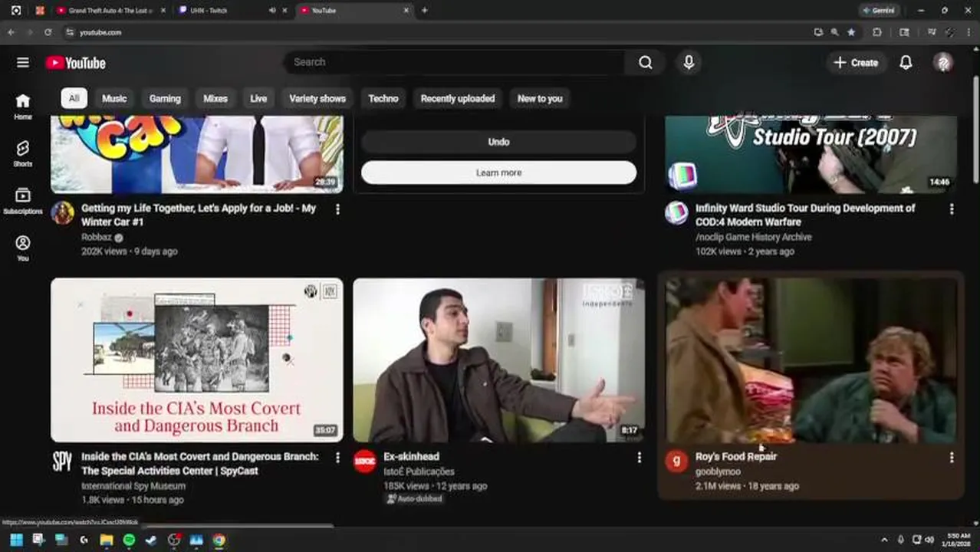Viewport: 980px width, 552px height.
Task: Select the Recently uploaded filter chip
Action: click(x=458, y=98)
